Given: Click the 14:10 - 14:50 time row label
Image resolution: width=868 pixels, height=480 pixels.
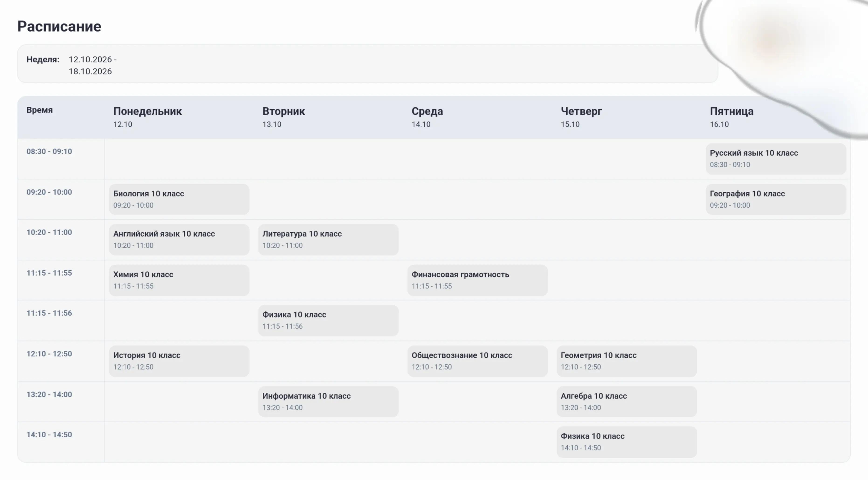Looking at the screenshot, I should 49,435.
